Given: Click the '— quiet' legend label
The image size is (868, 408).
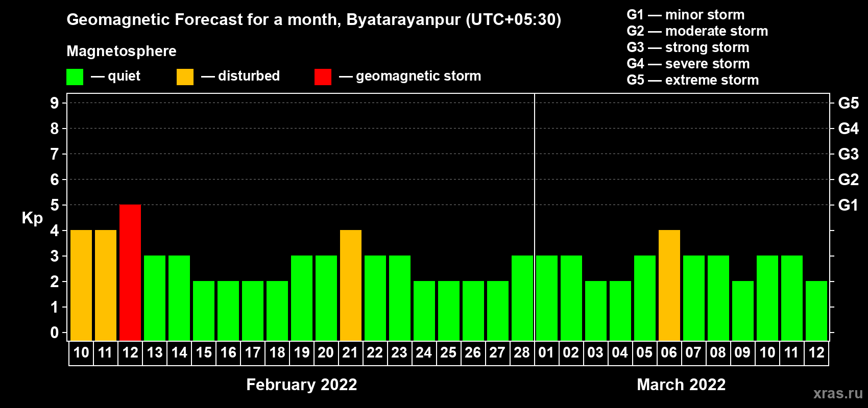Looking at the screenshot, I should click(x=115, y=76).
